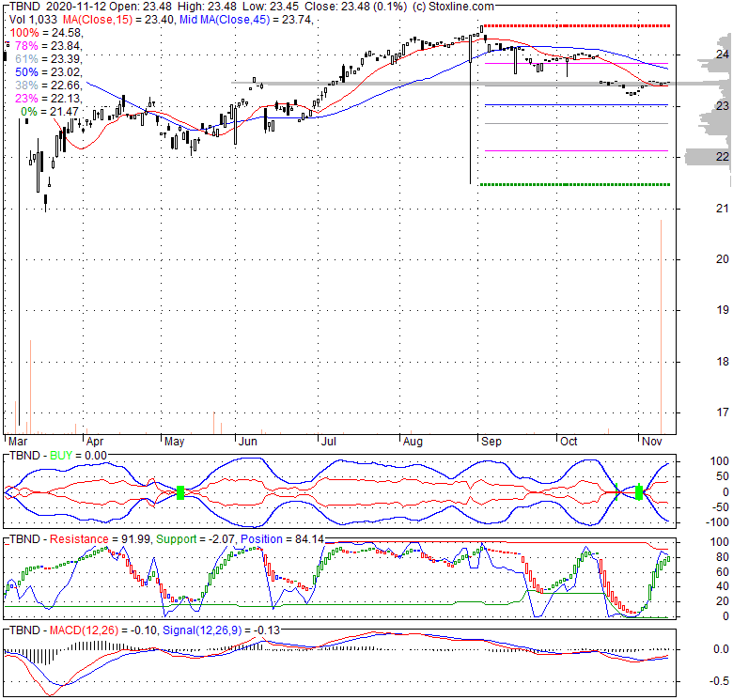
Task: Click the '23% = 22.13' Fibonacci level label
Action: [48, 98]
